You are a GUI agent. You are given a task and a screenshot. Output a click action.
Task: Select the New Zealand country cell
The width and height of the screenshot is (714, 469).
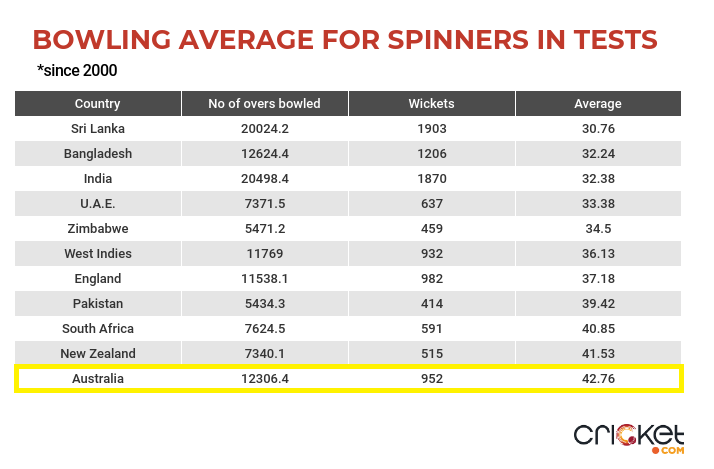pos(98,354)
